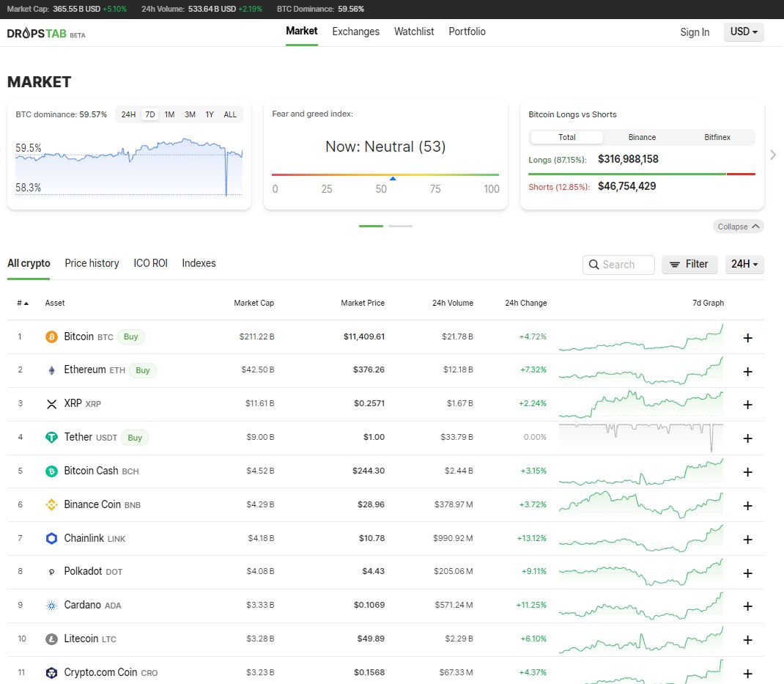Click the Polkadot logo icon

(x=51, y=572)
